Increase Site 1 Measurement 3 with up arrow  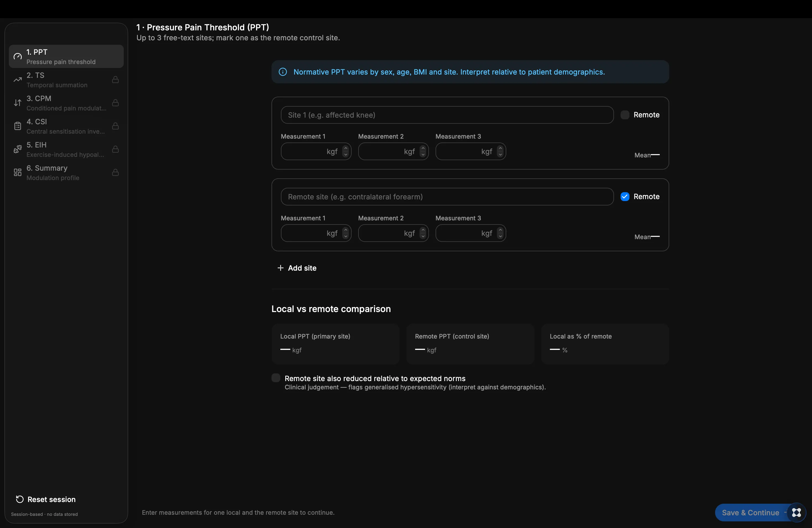coord(500,148)
